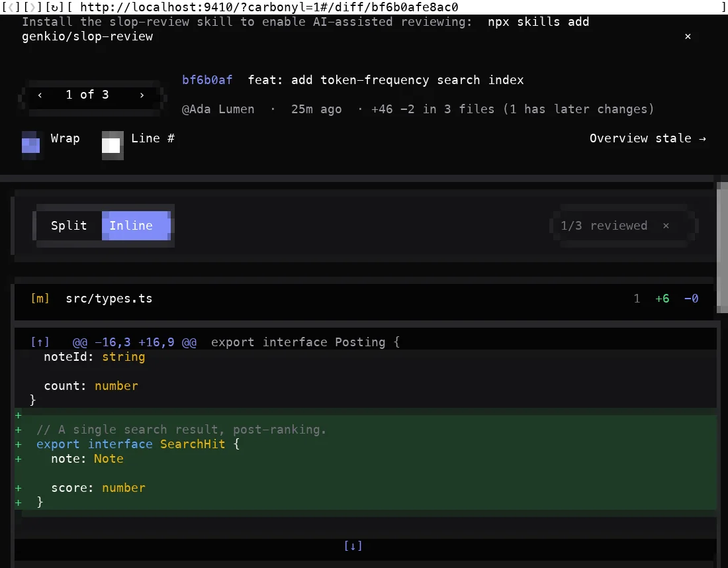Clear the 1/3 reviewed indicator
Image resolution: width=728 pixels, height=568 pixels.
666,226
